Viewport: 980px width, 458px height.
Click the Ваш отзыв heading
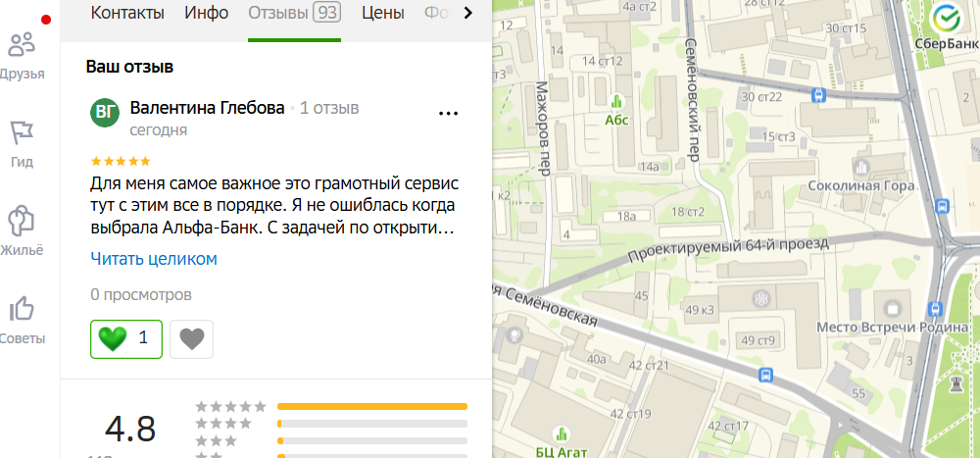[x=129, y=67]
